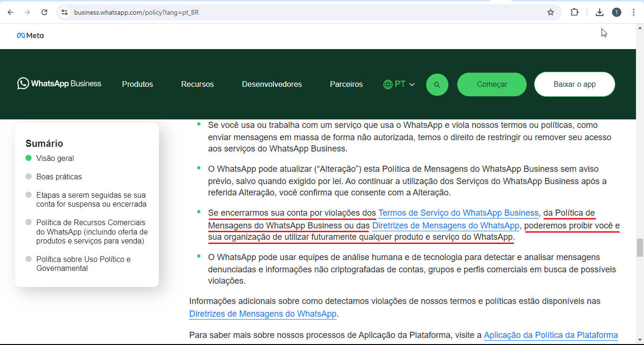Viewport: 644px width, 345px height.
Task: Open the profile avatar T
Action: [617, 12]
